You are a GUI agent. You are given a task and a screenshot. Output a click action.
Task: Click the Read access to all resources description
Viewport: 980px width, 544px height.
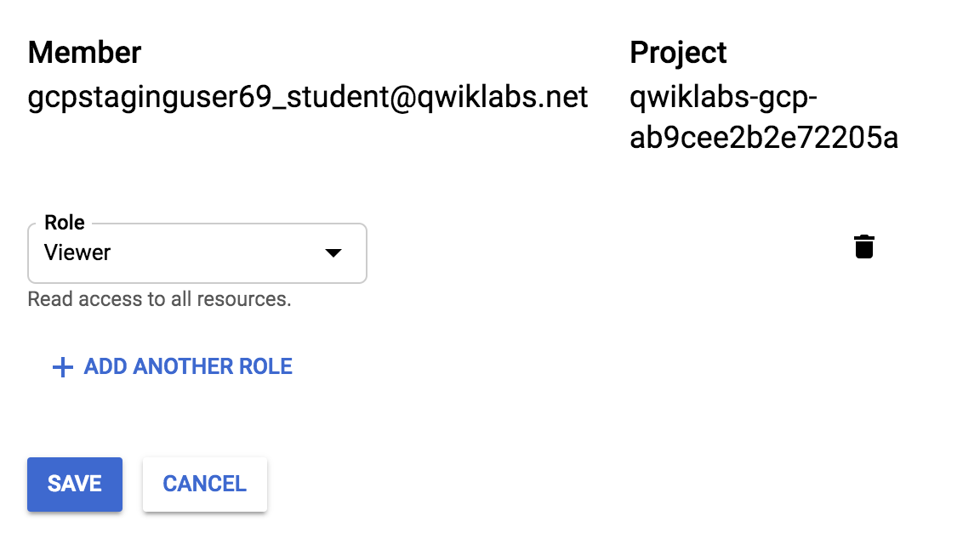pos(159,299)
